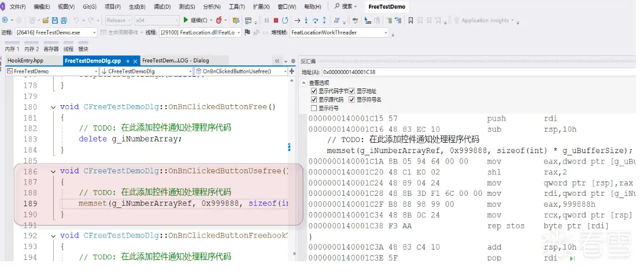Open the 帮助(H) menu
Viewport: 644px width, 275px height.
point(313,7)
